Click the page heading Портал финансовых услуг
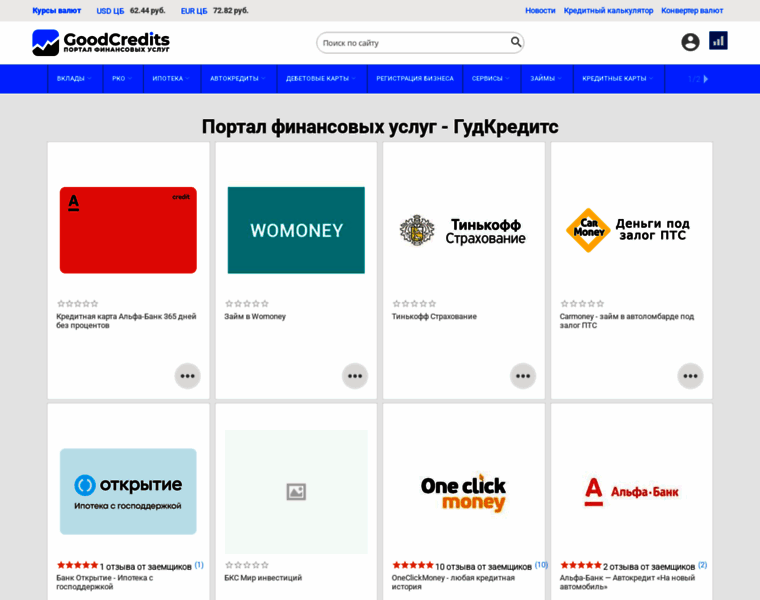Viewport: 760px width, 600px height. click(380, 127)
